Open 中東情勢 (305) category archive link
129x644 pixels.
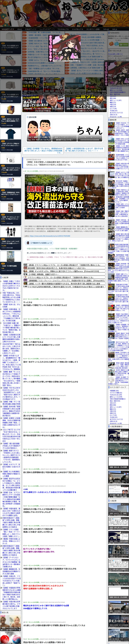(114, 391)
